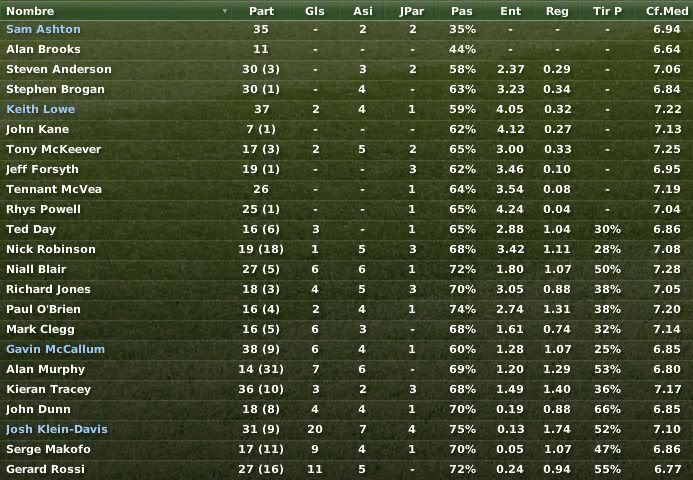This screenshot has width=693, height=480.
Task: Click the Pas column header
Action: coord(462,11)
